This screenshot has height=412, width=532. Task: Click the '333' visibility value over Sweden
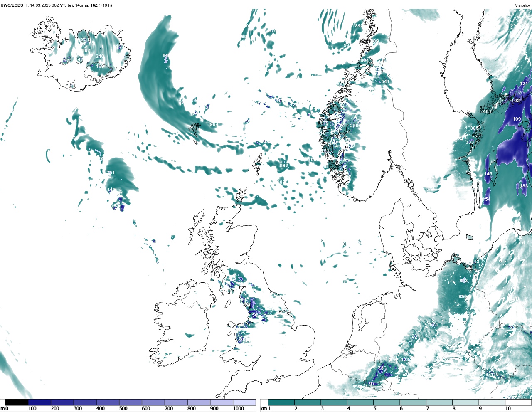coord(470,142)
